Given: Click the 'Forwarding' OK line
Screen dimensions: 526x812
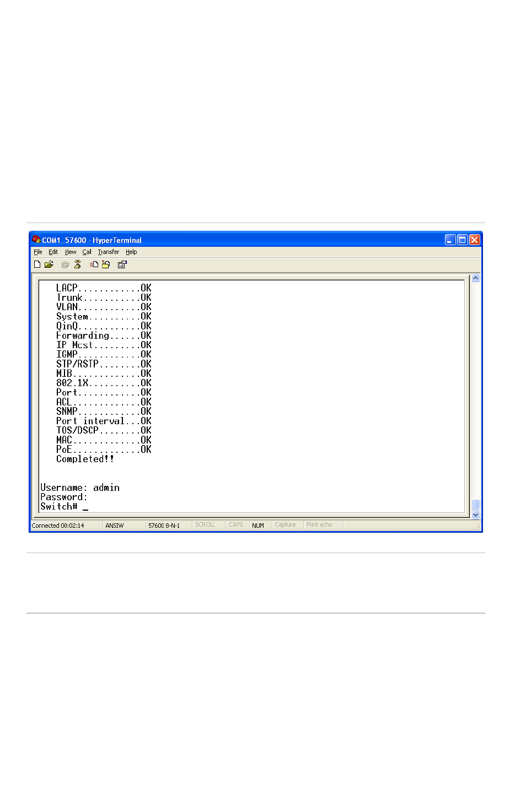Looking at the screenshot, I should tap(104, 335).
